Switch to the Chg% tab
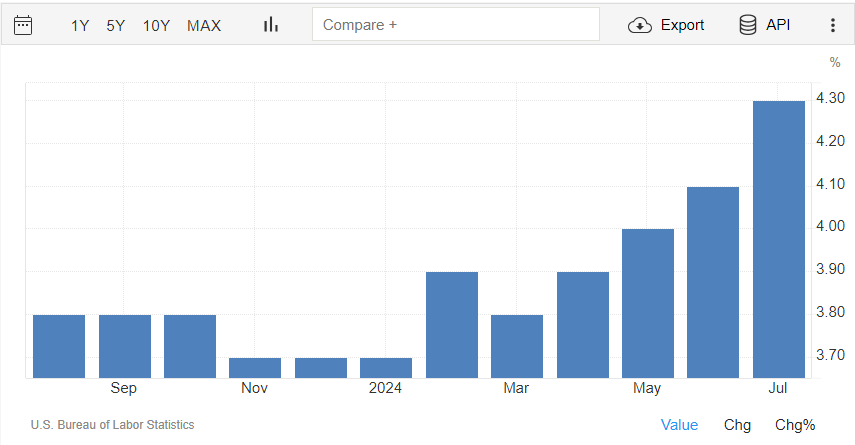 coord(795,425)
